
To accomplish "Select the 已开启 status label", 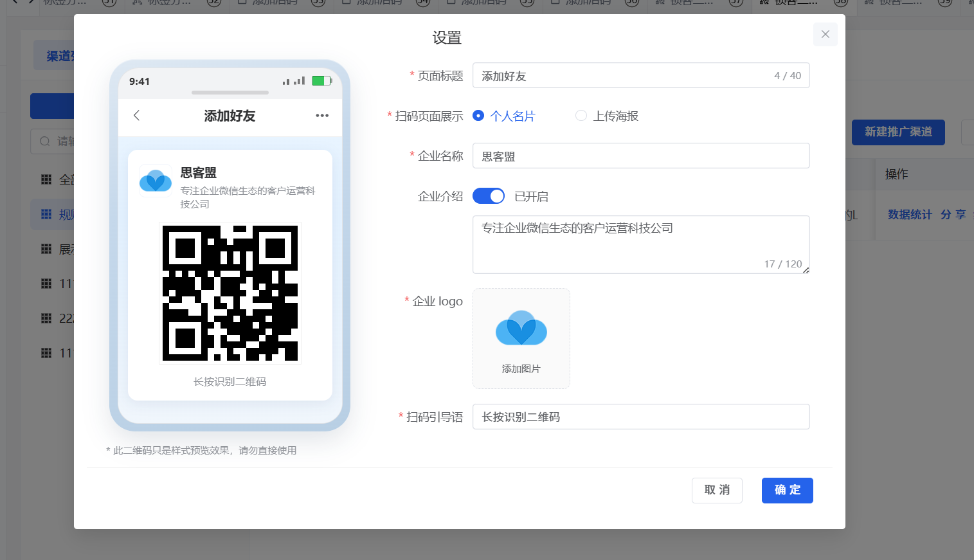I will coord(531,197).
